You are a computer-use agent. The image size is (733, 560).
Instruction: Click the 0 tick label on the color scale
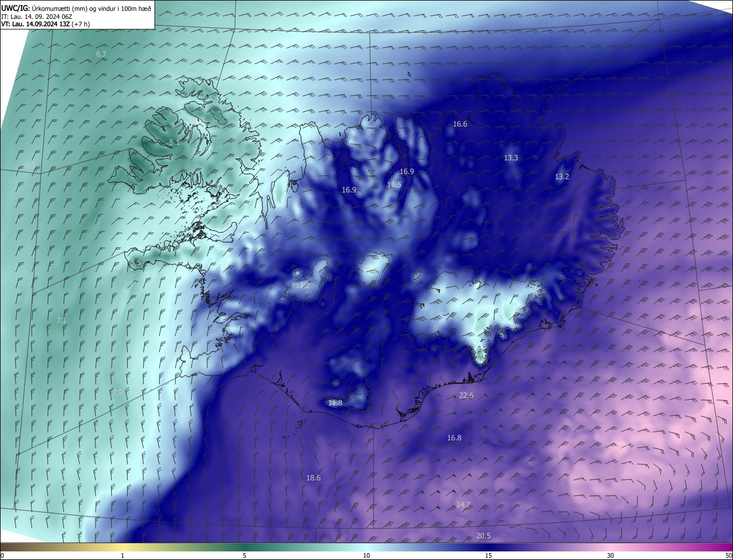pyautogui.click(x=2, y=555)
